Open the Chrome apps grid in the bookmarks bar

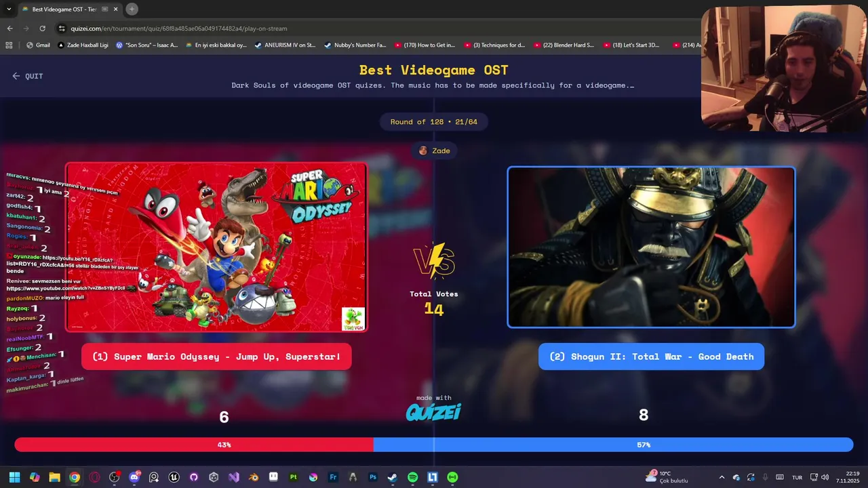(x=9, y=45)
